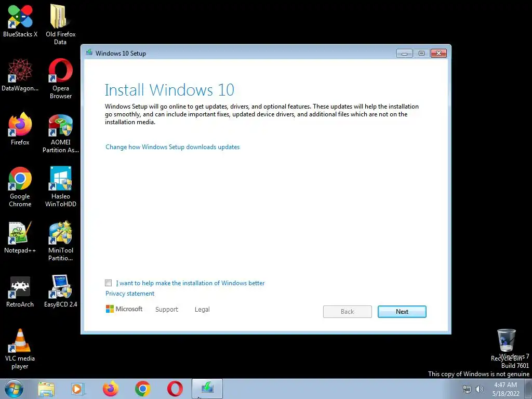Image resolution: width=532 pixels, height=399 pixels.
Task: Open the Privacy statement link
Action: pyautogui.click(x=129, y=294)
